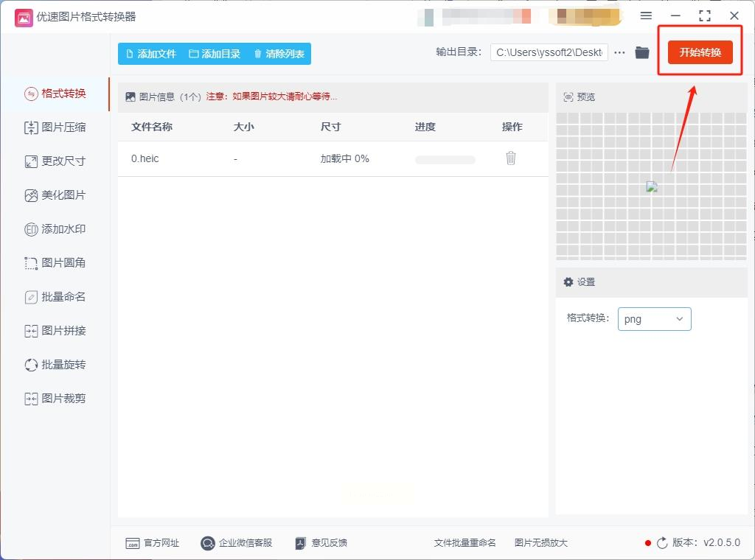Visit the official website (官方网址)
The image size is (755, 560).
click(x=152, y=542)
